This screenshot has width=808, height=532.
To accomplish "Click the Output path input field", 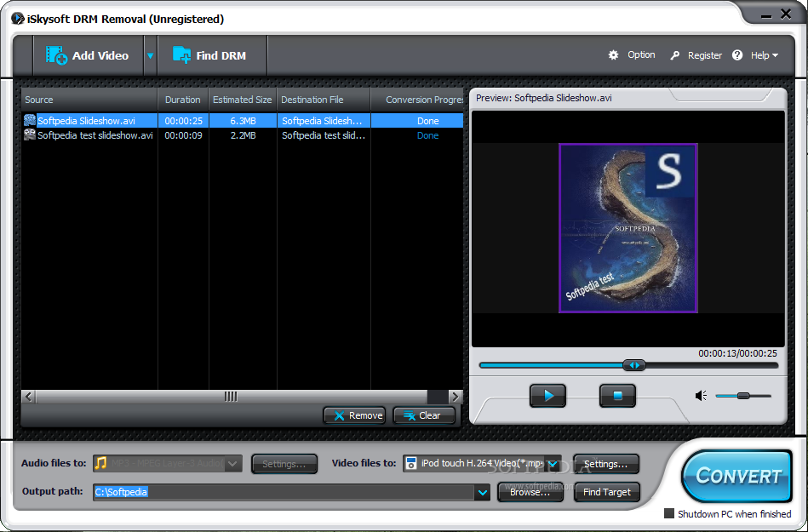I will click(x=284, y=492).
